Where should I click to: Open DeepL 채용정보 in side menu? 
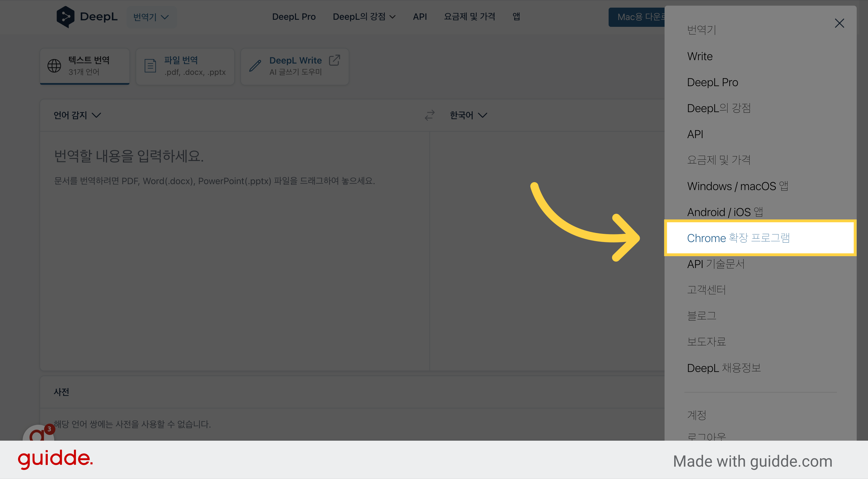pos(724,368)
